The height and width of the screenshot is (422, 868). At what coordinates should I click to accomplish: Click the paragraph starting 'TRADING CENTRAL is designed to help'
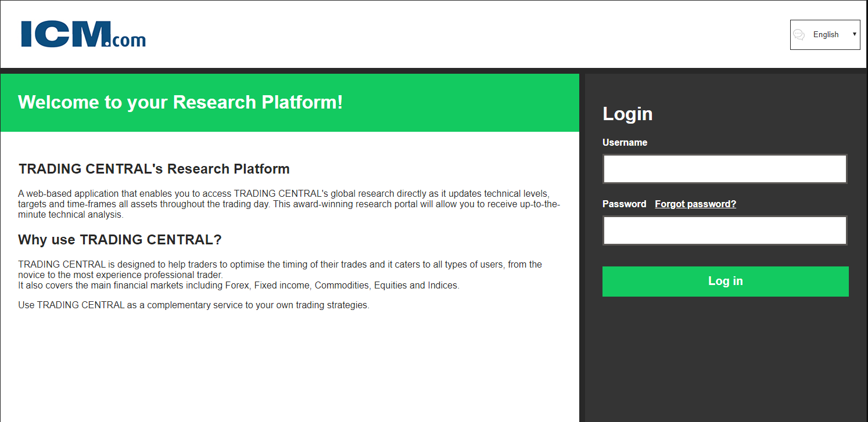(280, 269)
